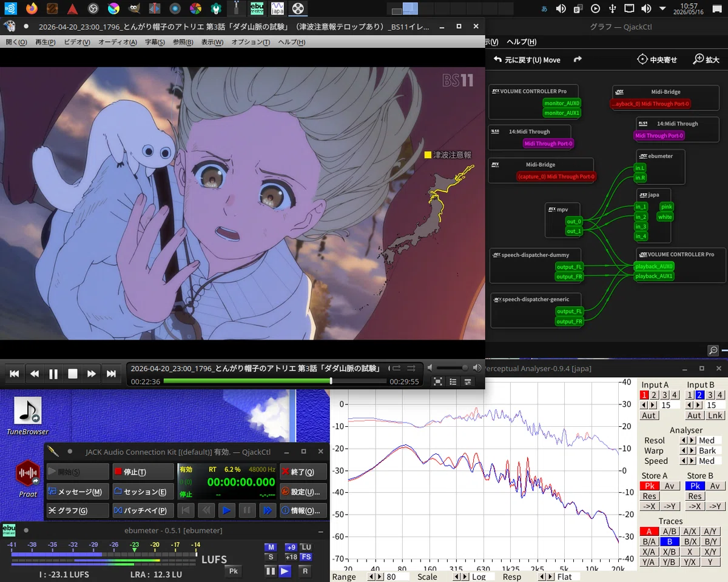The image size is (728, 582).
Task: Click the Pk button in ebumeter
Action: point(233,571)
